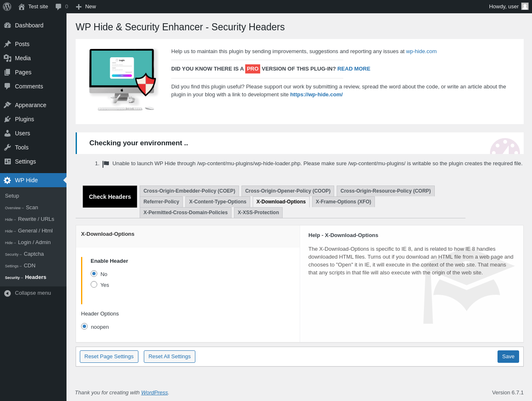
Task: Click the Plugins plug icon
Action: pyautogui.click(x=7, y=119)
